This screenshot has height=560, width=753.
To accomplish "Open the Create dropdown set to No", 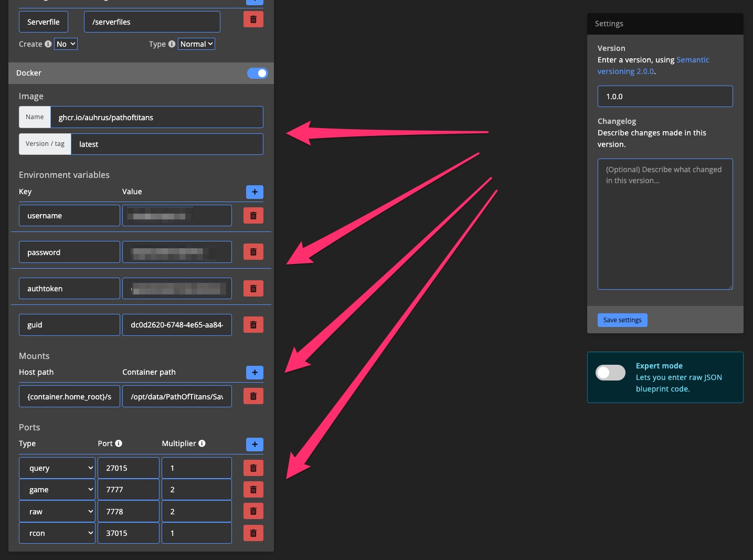I will 65,44.
